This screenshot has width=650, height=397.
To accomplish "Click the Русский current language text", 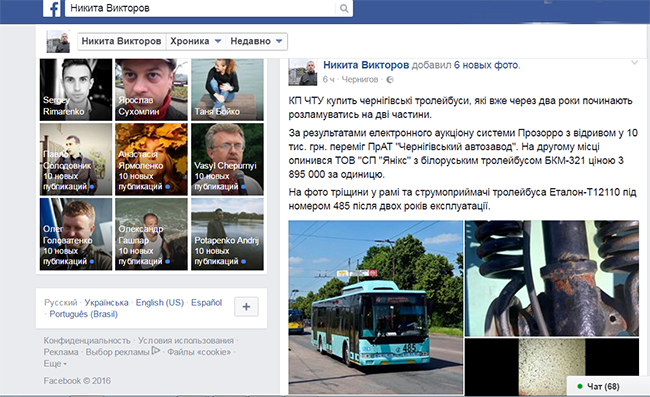I will pos(61,303).
